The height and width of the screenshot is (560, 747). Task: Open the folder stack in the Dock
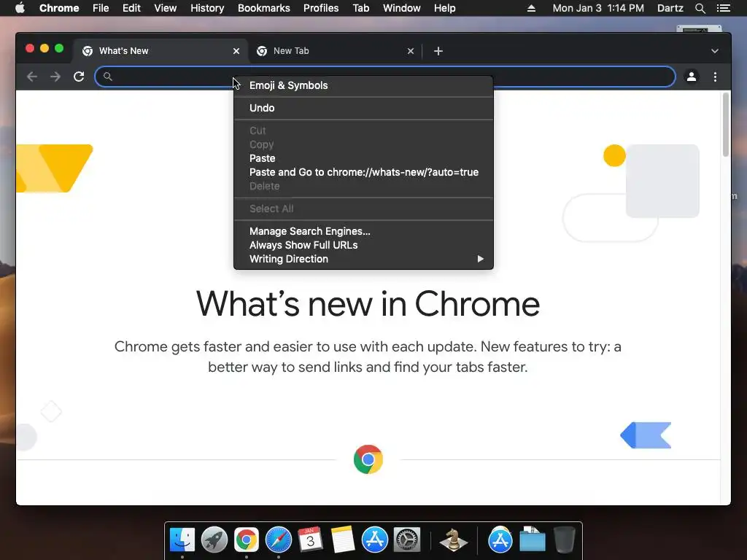pyautogui.click(x=532, y=540)
